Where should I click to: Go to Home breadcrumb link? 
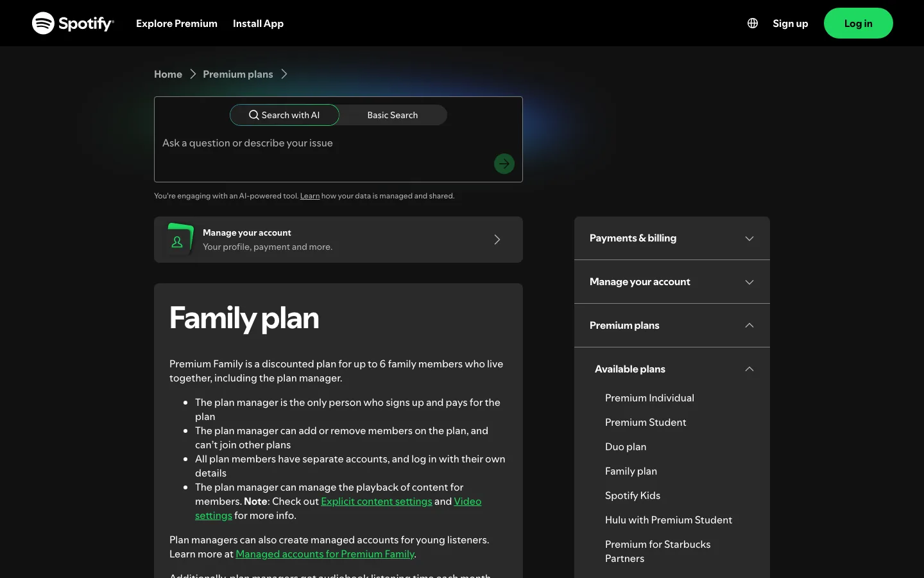[x=168, y=74]
